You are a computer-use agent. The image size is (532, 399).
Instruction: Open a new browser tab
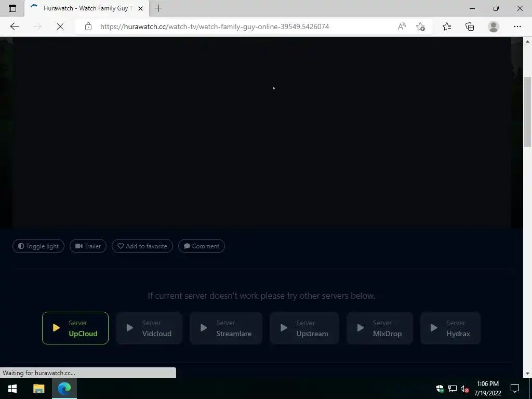(158, 8)
